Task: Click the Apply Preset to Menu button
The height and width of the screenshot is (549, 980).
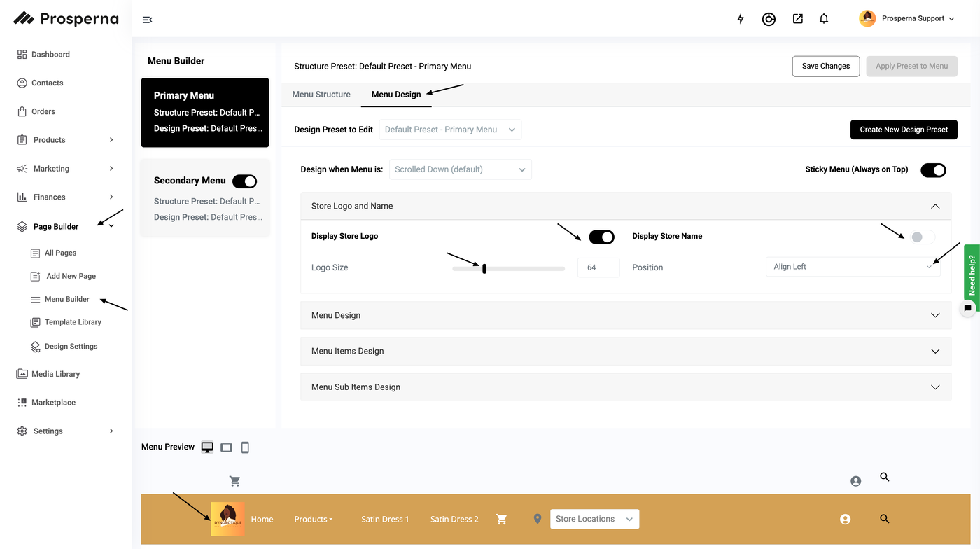Action: coord(911,66)
